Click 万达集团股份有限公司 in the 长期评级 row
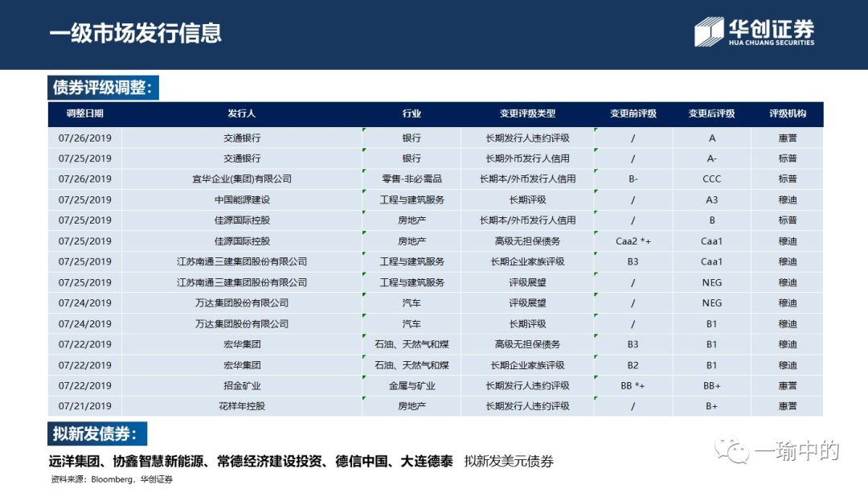The height and width of the screenshot is (489, 868). pos(242,323)
